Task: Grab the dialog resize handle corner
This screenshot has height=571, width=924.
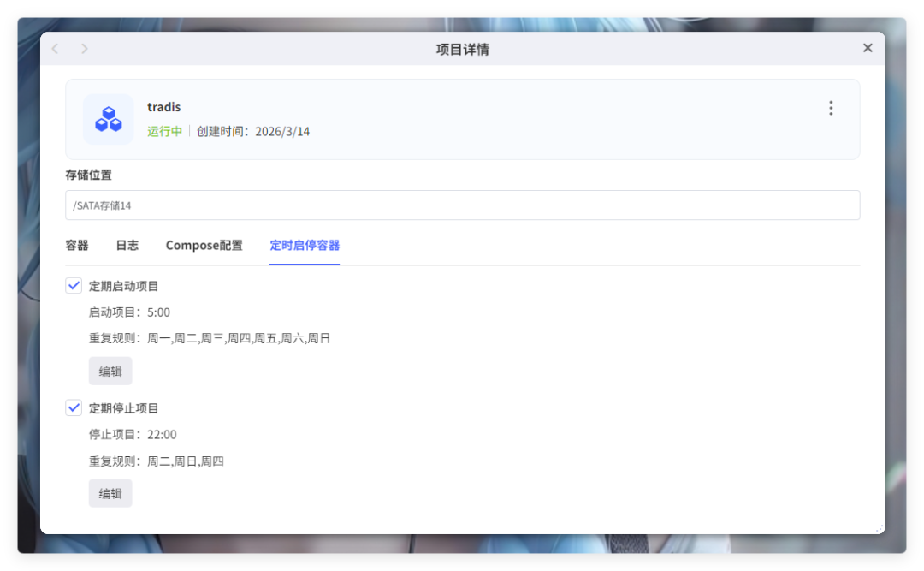Action: (880, 528)
